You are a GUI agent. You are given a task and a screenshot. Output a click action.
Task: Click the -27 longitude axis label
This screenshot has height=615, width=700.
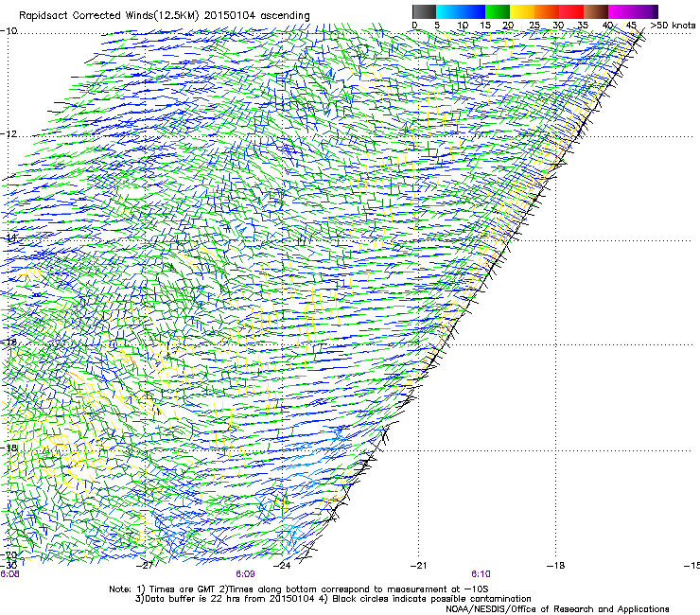click(x=145, y=566)
